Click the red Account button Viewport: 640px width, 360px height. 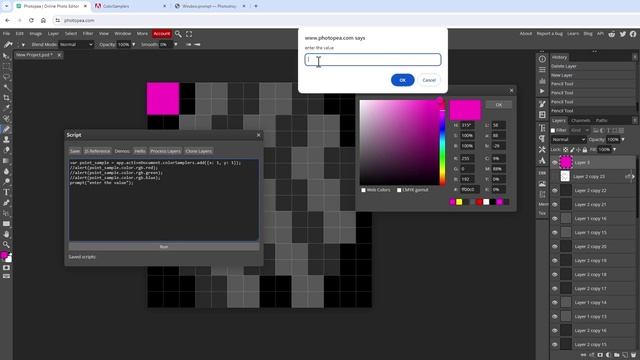point(162,34)
